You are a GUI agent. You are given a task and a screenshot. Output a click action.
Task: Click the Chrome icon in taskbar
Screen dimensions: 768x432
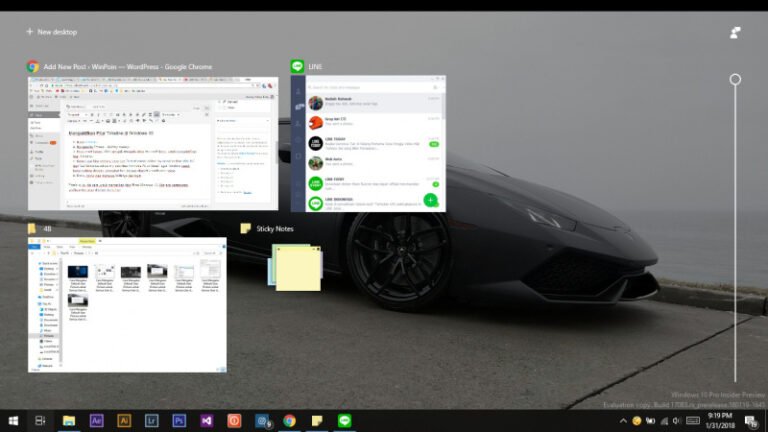coord(289,421)
